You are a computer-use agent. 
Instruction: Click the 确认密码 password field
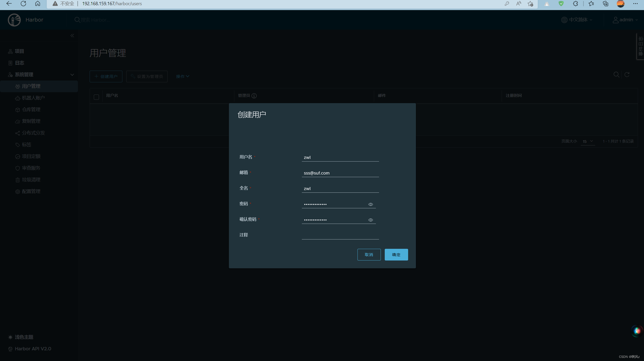[x=339, y=220]
